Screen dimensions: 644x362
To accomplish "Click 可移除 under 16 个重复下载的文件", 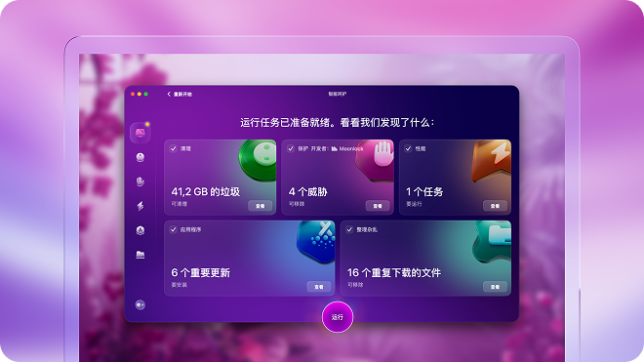I will [x=355, y=285].
